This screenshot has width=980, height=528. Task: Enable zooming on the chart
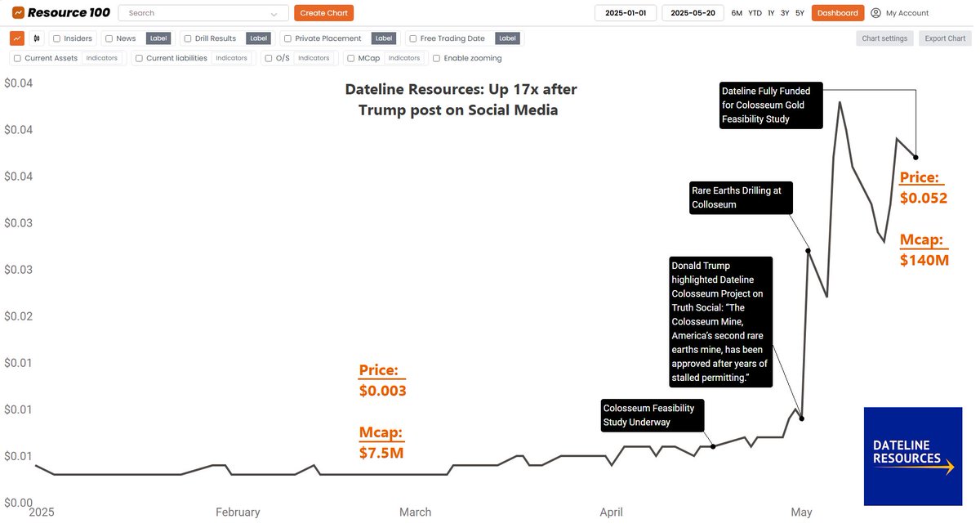click(x=436, y=58)
